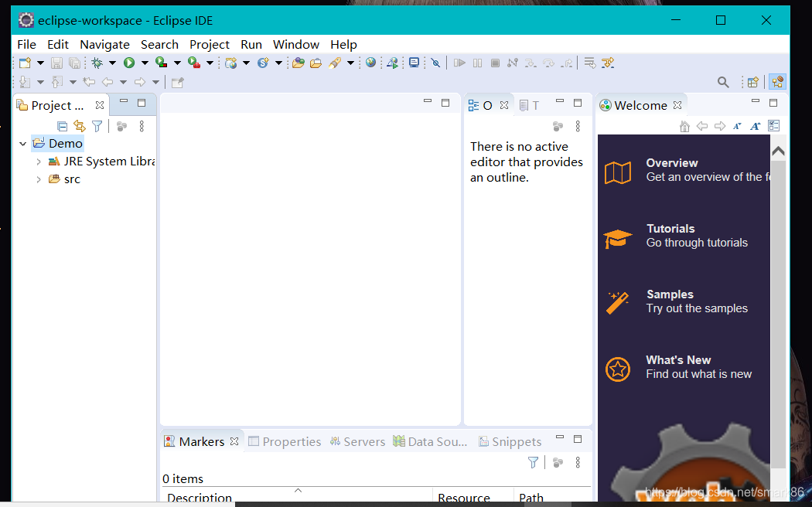Click the Open Task folder icon
The width and height of the screenshot is (812, 507).
[316, 63]
